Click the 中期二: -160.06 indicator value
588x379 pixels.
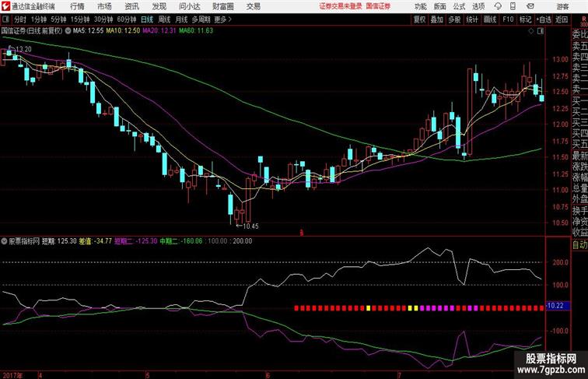click(x=181, y=241)
